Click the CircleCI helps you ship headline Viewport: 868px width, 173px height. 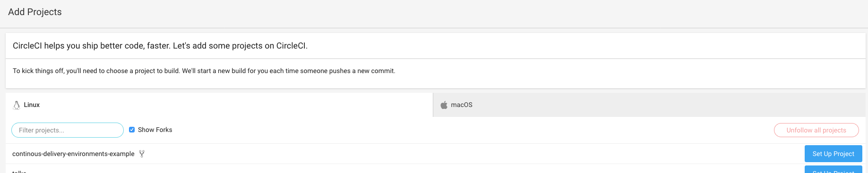(160, 46)
